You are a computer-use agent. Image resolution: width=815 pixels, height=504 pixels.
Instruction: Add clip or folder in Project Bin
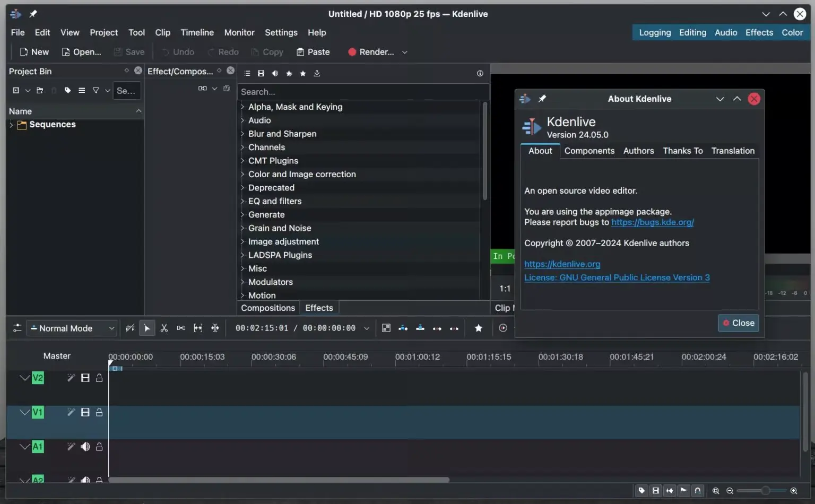click(16, 91)
